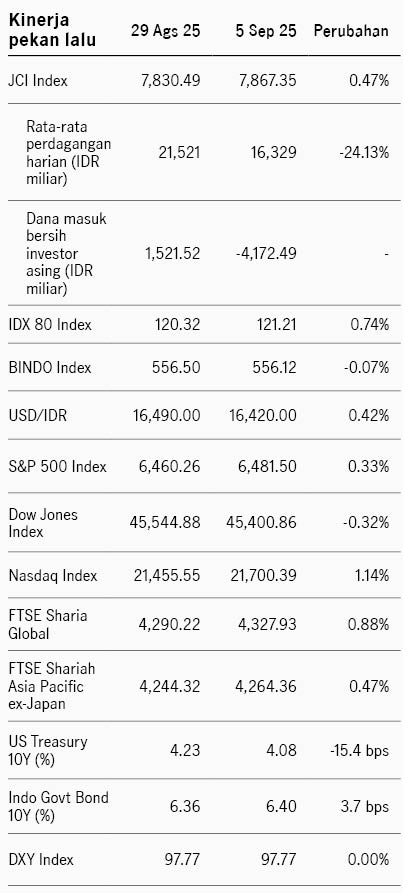The image size is (403, 893).
Task: Select the Dow Jones Index label
Action: coord(43,523)
